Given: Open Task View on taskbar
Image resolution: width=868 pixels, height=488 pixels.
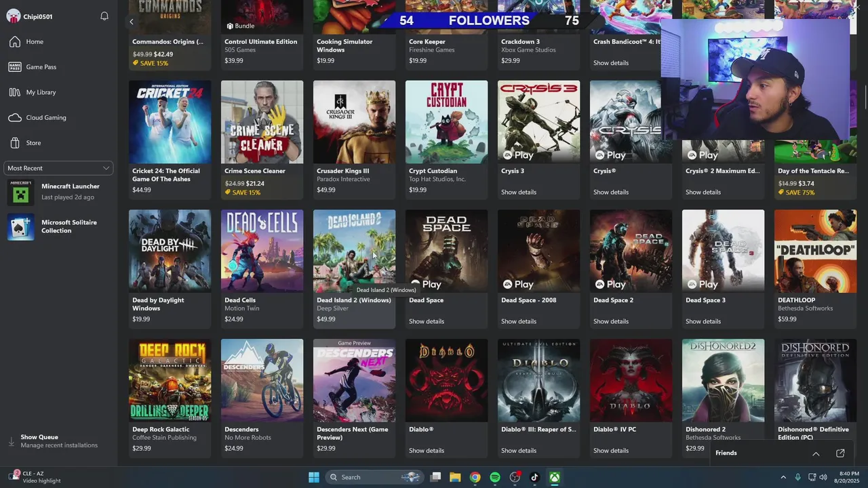Looking at the screenshot, I should (436, 477).
